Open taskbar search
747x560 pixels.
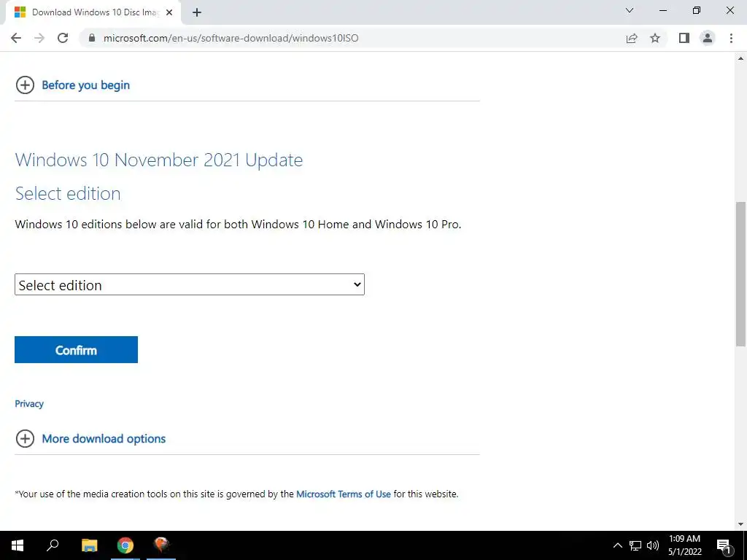pyautogui.click(x=53, y=545)
